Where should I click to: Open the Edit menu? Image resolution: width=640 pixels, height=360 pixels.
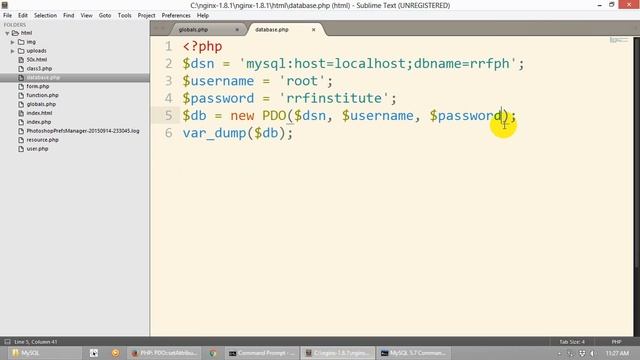23,15
